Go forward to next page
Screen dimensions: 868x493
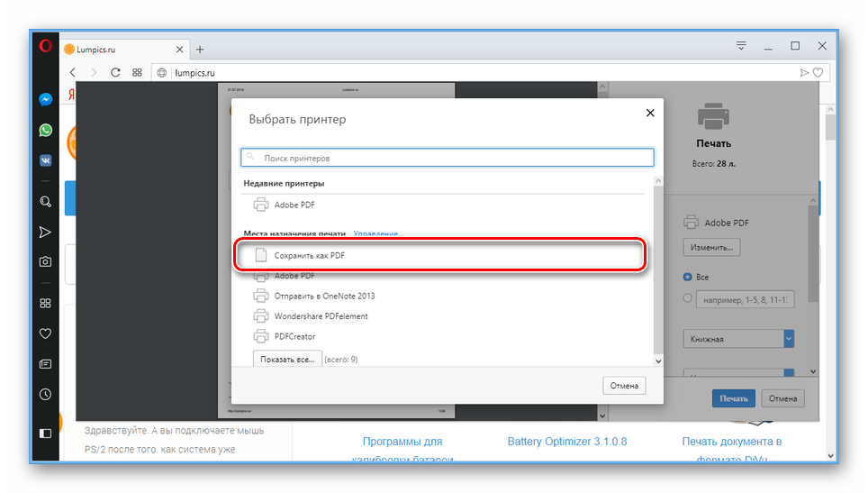coord(94,73)
